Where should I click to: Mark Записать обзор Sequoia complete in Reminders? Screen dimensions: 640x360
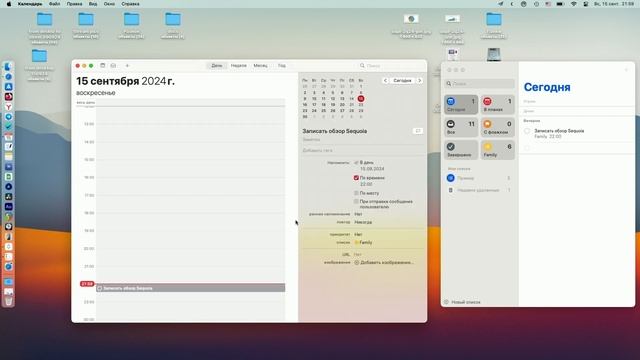click(527, 131)
